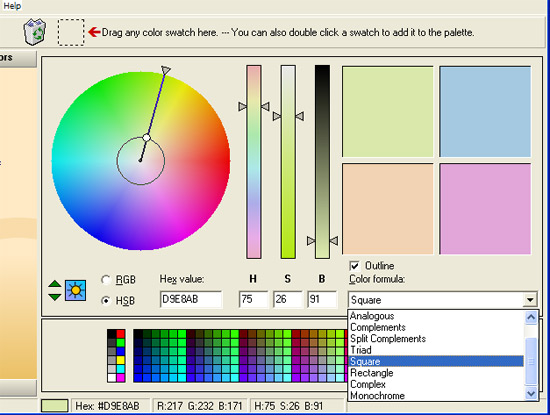The width and height of the screenshot is (550, 415).
Task: Click the red swatch in basic colors column
Action: [x=121, y=333]
